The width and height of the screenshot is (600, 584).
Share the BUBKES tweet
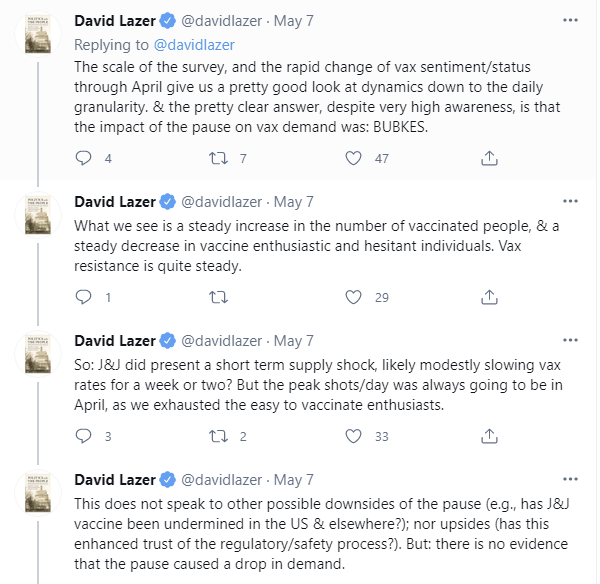pyautogui.click(x=489, y=158)
